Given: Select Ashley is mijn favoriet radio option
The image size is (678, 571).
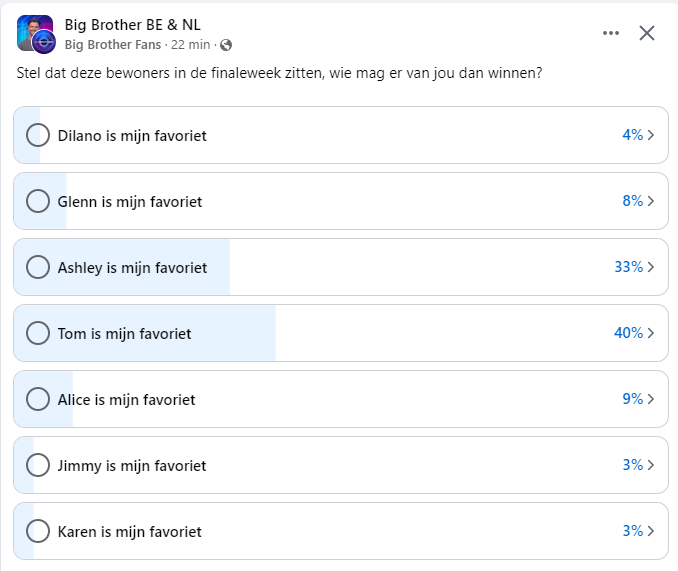Looking at the screenshot, I should point(38,267).
